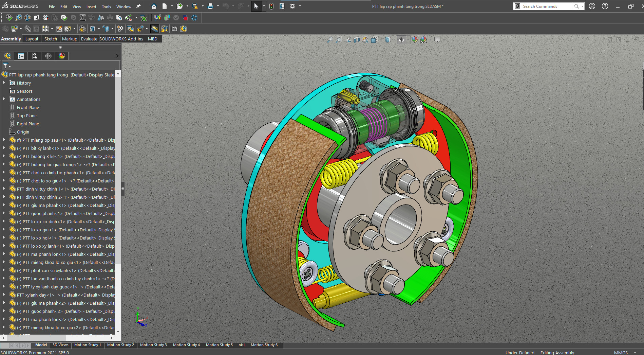Toggle the highlighted measure ruler button
The image size is (644, 355).
click(155, 29)
